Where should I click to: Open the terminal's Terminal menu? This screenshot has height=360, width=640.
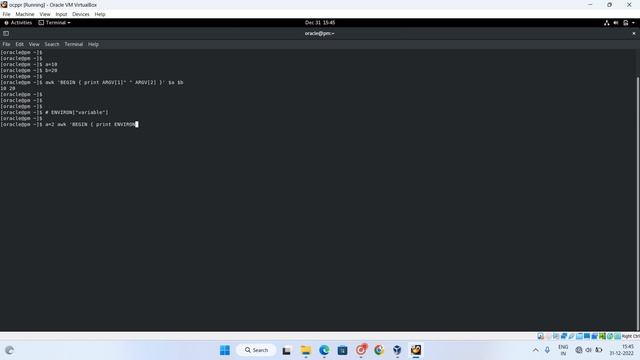[x=73, y=44]
